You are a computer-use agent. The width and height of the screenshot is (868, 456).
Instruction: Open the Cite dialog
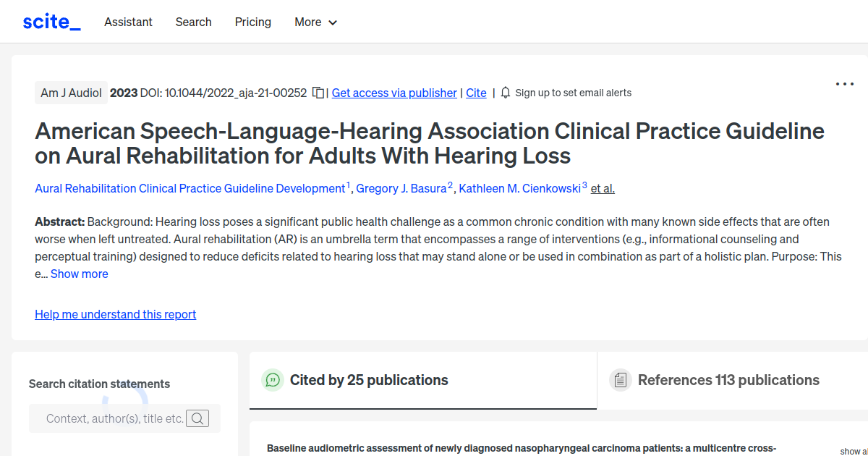475,93
